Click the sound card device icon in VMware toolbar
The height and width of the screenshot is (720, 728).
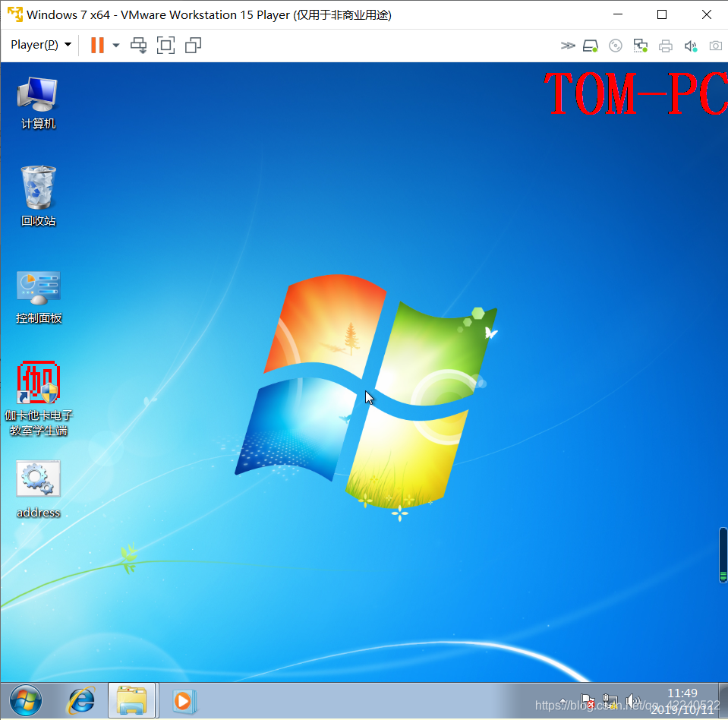point(690,46)
